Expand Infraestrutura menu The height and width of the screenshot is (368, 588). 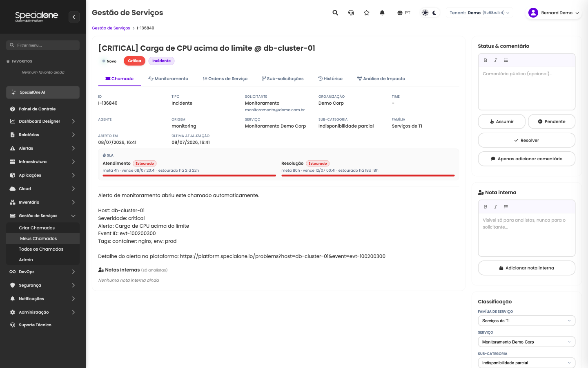tap(43, 162)
